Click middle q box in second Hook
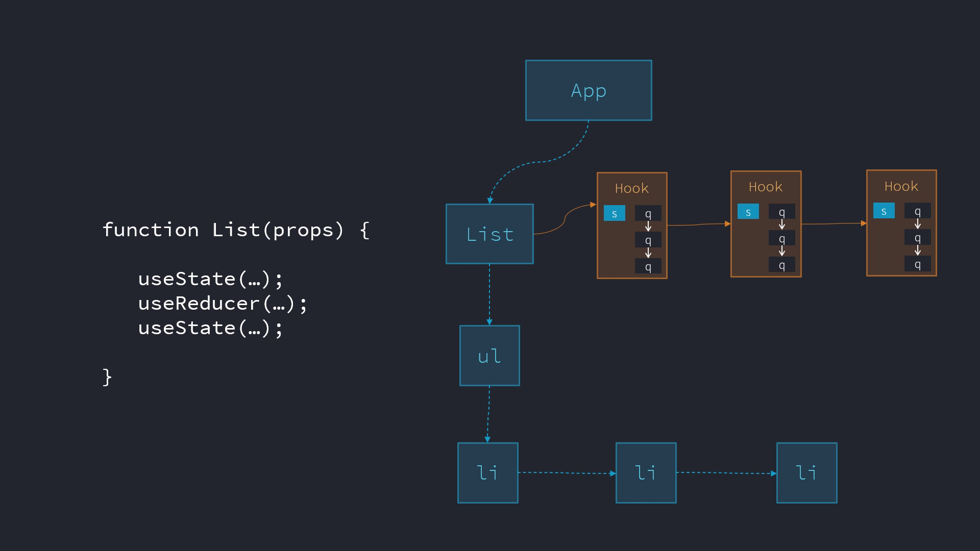 [x=782, y=238]
